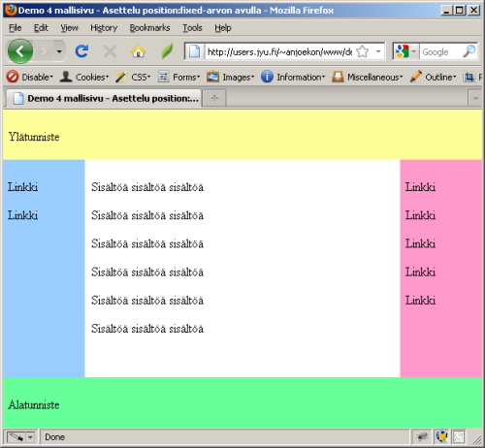This screenshot has height=448, width=485.
Task: Click the 'Alatunniste' footer text
Action: [34, 404]
